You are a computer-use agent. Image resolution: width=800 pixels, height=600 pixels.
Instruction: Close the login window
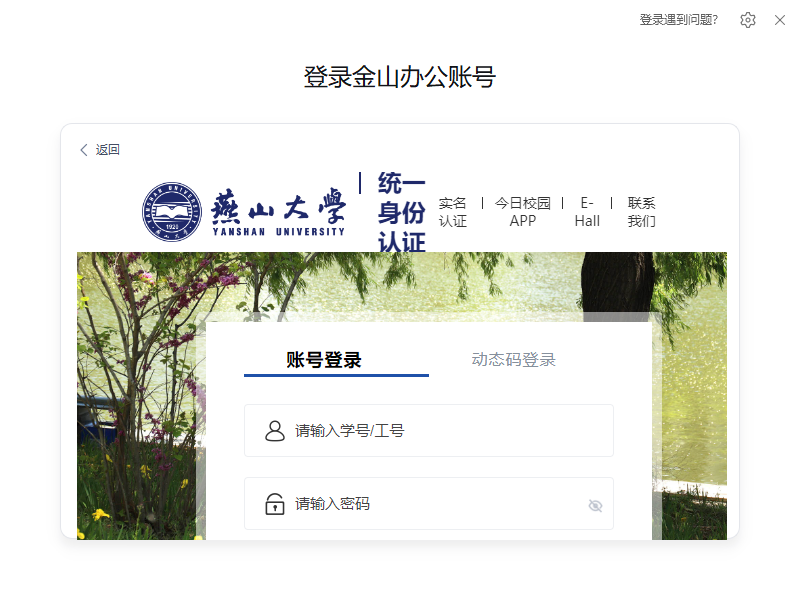(780, 20)
